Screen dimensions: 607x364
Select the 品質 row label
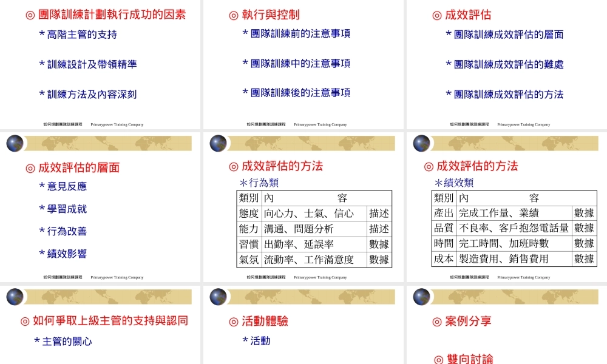click(444, 228)
